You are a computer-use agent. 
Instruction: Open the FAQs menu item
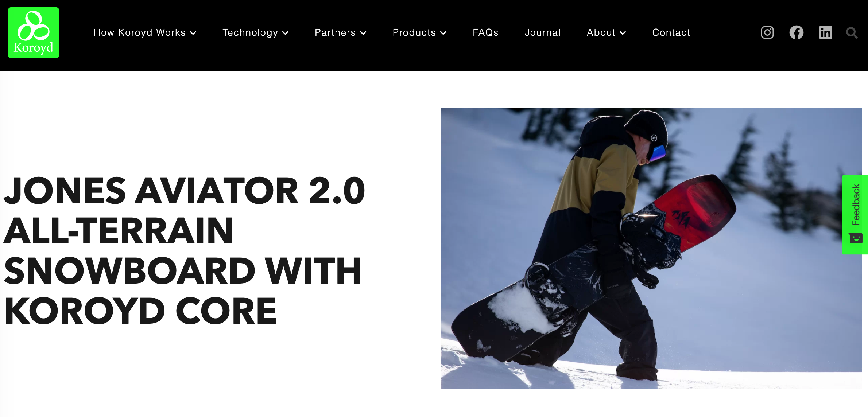[x=485, y=32]
